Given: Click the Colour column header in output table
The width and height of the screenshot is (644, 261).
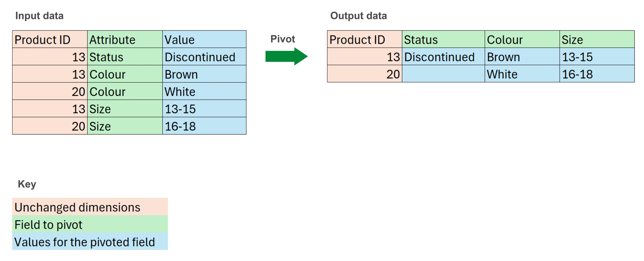Looking at the screenshot, I should pos(522,40).
